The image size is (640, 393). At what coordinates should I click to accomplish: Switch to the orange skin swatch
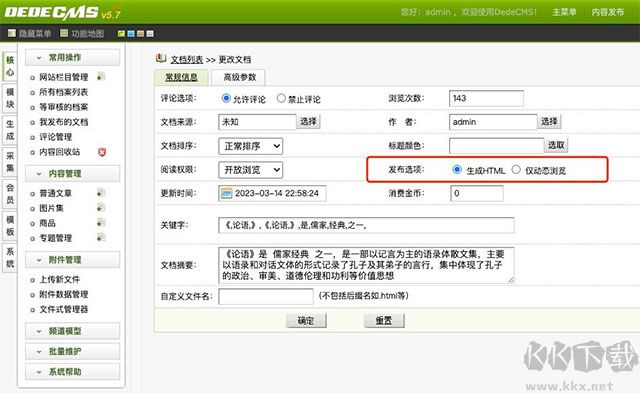(140, 33)
